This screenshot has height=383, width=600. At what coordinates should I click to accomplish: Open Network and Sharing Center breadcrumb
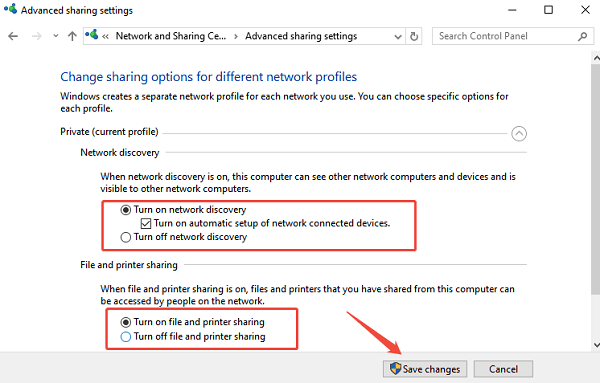coord(171,36)
